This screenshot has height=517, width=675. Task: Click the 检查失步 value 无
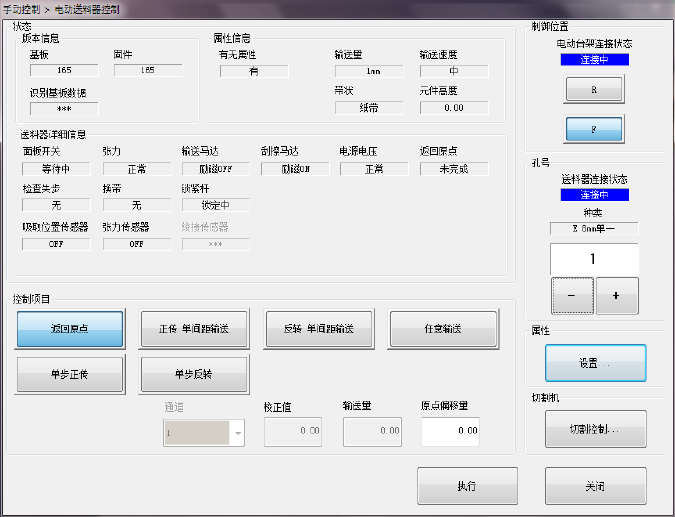point(56,205)
